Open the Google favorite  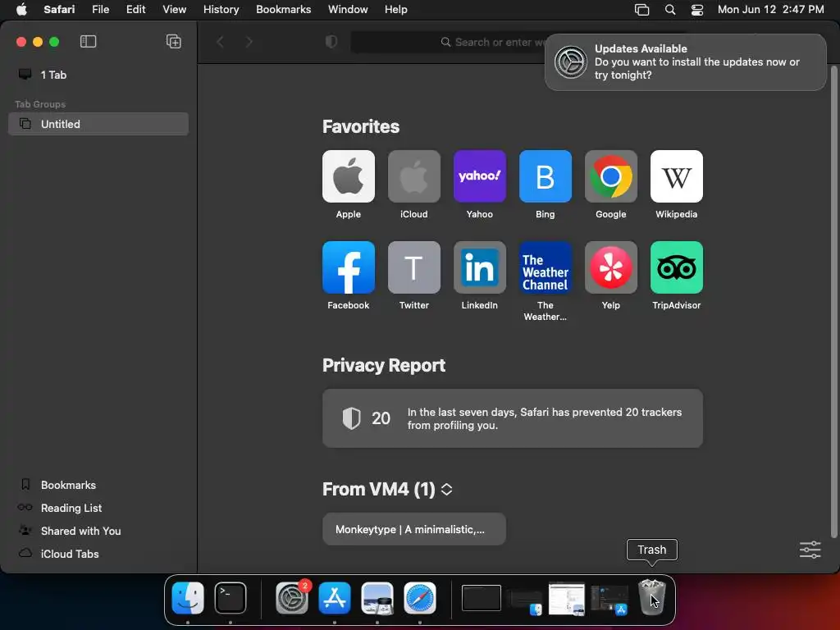pos(610,176)
